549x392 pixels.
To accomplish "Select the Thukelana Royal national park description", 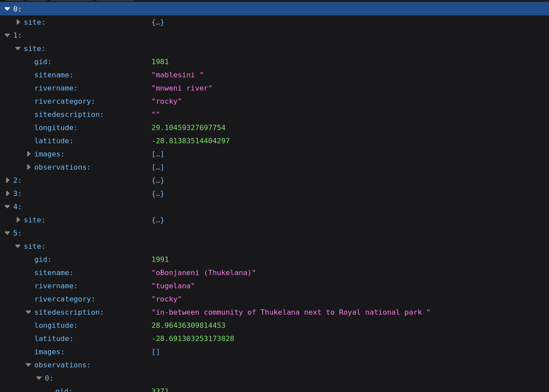I will (x=291, y=312).
